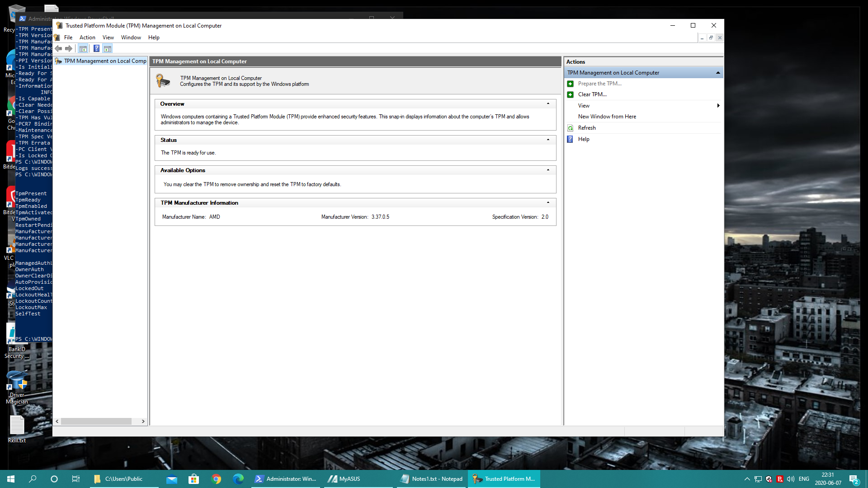Open the Window menu
Viewport: 868px width, 488px height.
coord(131,38)
